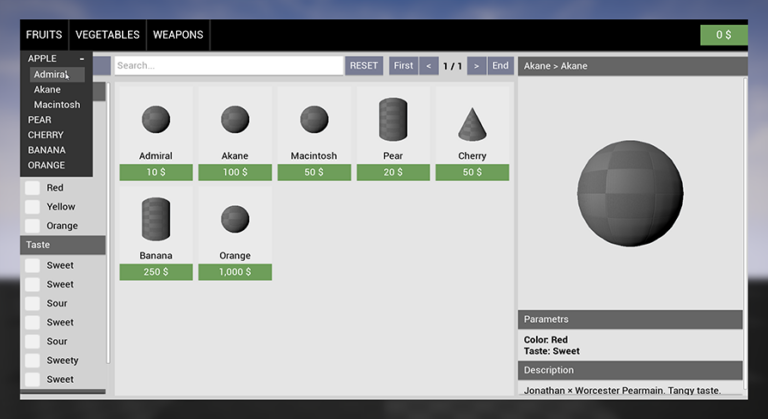Go to the next page arrow
Image resolution: width=768 pixels, height=419 pixels.
click(x=477, y=66)
